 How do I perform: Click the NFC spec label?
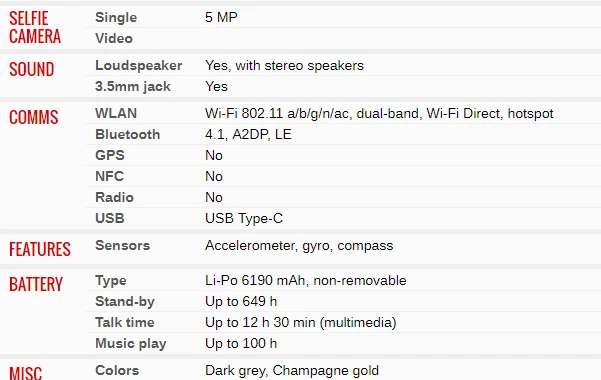(x=109, y=176)
